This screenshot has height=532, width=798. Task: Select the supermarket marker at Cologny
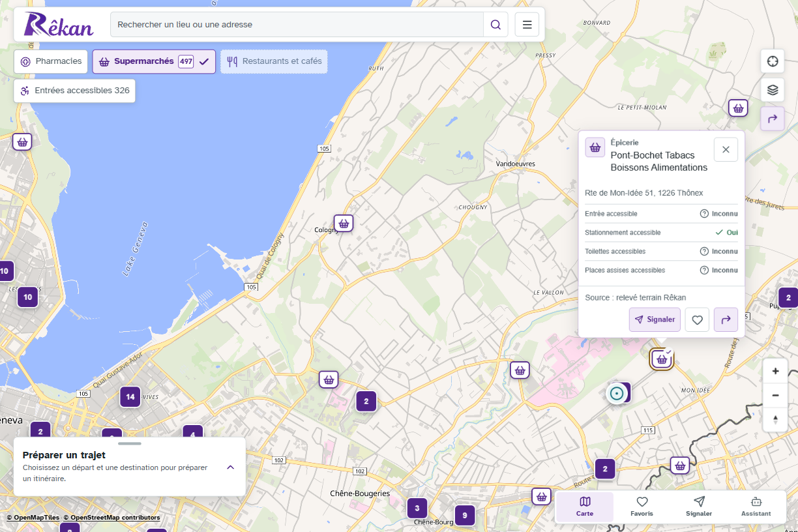344,224
